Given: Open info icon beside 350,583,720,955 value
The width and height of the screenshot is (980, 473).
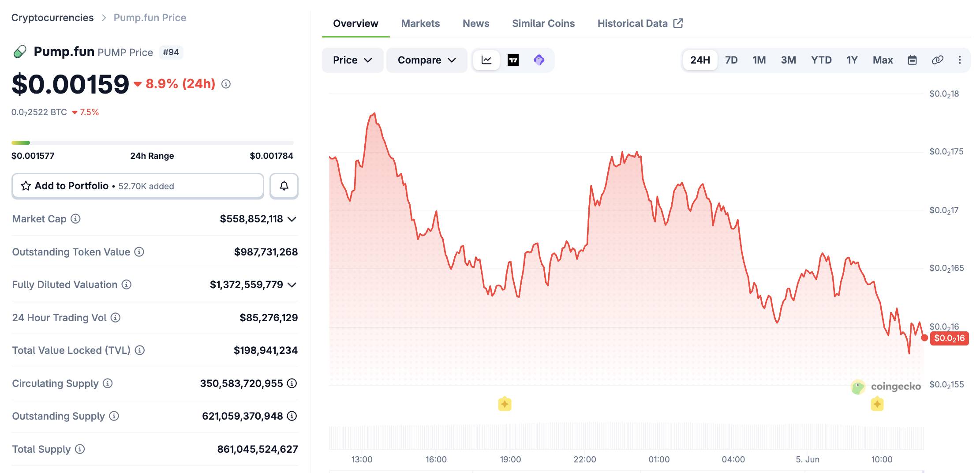Looking at the screenshot, I should tap(292, 383).
